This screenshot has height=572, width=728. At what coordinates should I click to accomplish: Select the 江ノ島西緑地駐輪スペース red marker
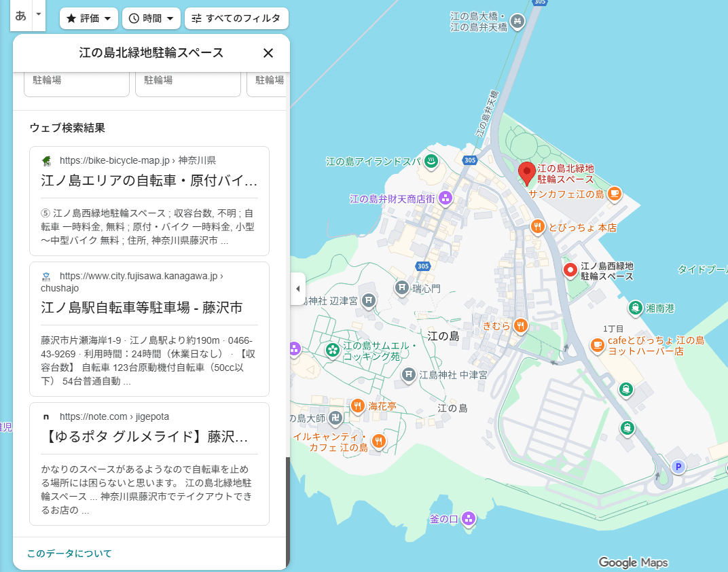coord(570,270)
